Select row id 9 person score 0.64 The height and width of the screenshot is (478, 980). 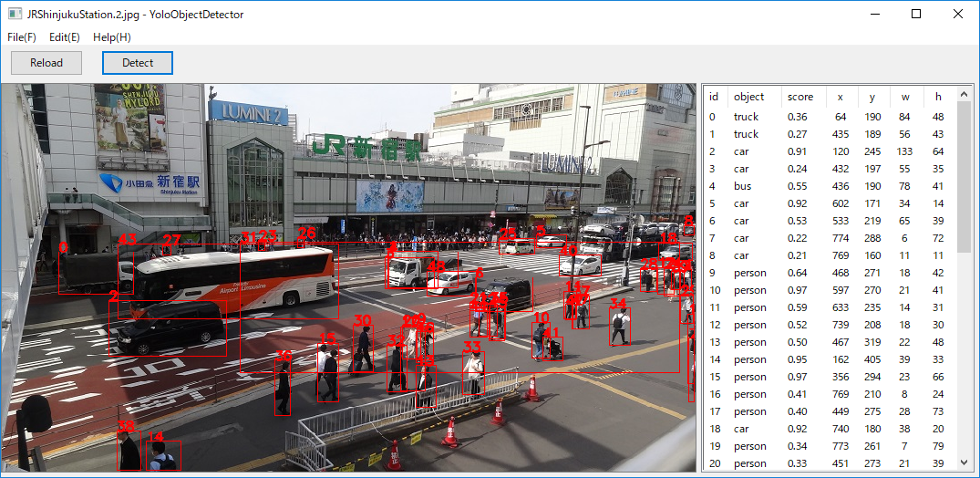click(x=830, y=273)
